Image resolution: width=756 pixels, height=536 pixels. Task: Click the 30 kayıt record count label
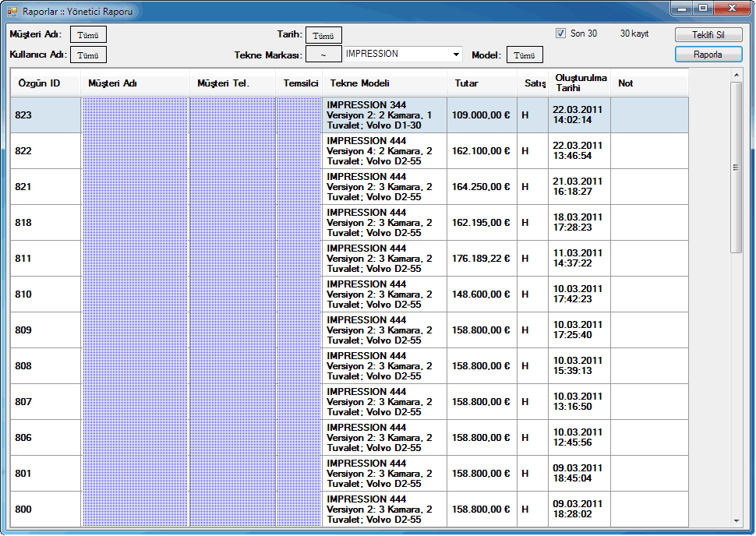point(634,33)
